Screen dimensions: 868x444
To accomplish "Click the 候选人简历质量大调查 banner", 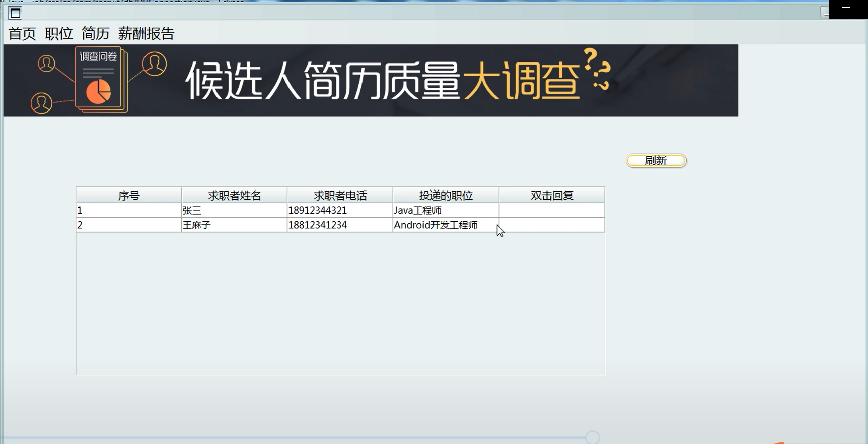I will [371, 81].
